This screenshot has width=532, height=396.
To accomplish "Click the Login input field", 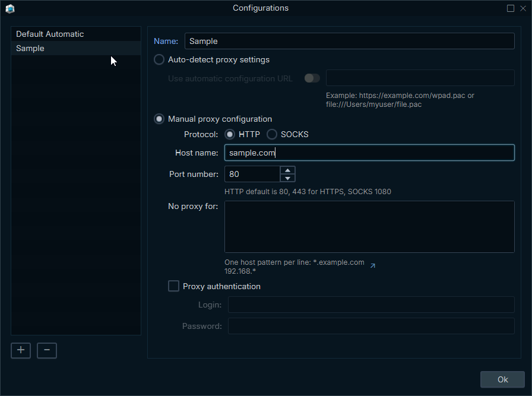I will pyautogui.click(x=371, y=305).
